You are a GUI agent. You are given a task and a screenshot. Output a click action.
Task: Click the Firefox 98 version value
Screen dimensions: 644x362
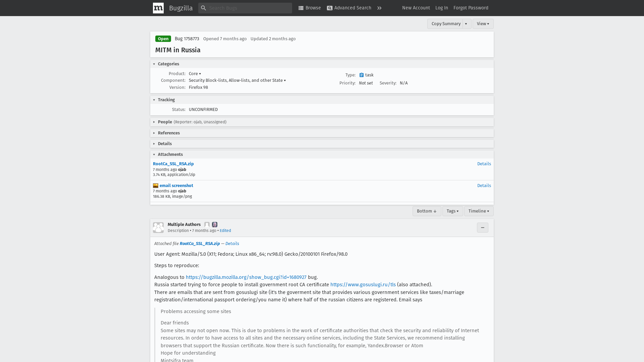(x=198, y=87)
